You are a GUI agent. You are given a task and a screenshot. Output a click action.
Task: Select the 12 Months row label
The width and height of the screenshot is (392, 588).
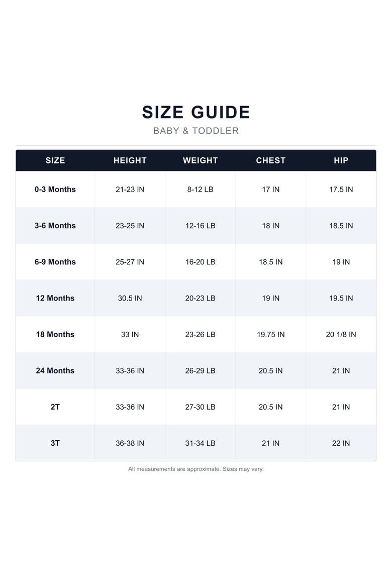click(55, 298)
